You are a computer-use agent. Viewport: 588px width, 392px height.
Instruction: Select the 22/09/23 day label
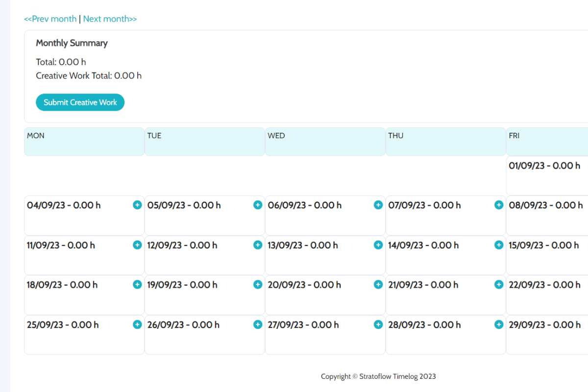(x=544, y=285)
